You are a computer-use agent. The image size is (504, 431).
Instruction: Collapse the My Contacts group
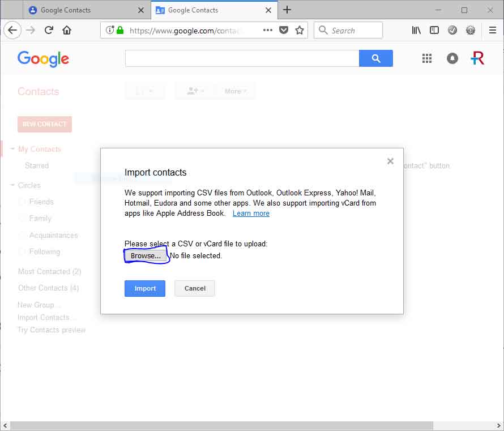(x=12, y=149)
